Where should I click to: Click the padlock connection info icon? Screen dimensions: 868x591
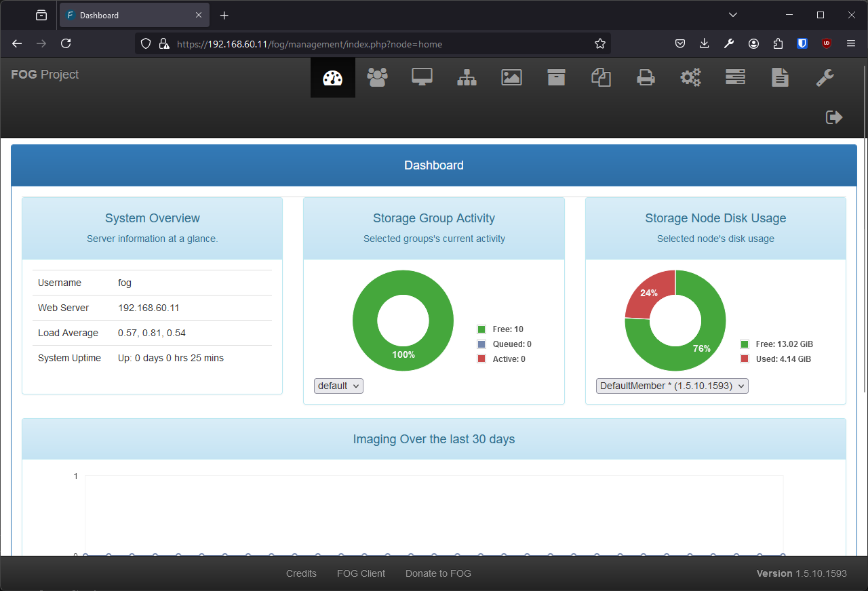coord(163,43)
